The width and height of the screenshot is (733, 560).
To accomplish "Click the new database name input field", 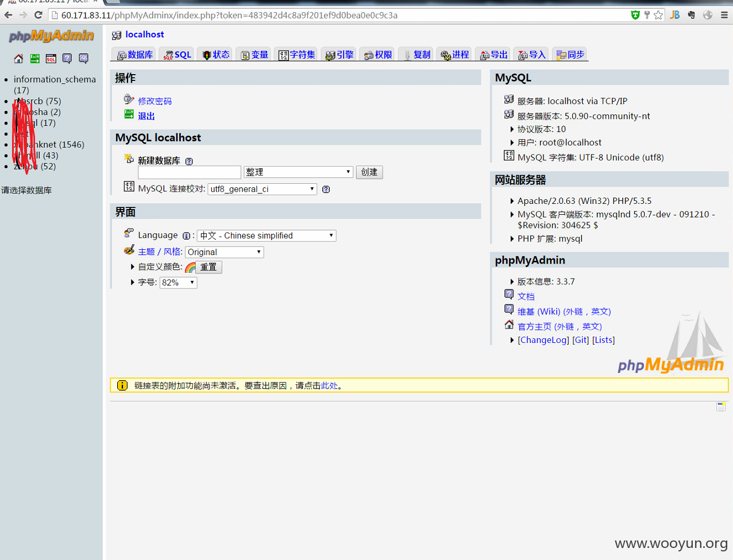I will click(190, 172).
